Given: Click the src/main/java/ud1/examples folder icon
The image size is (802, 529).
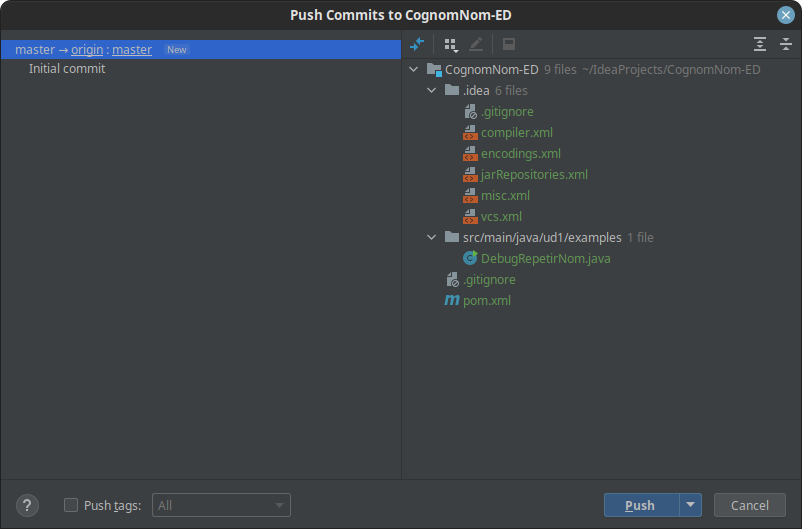Looking at the screenshot, I should click(x=452, y=237).
